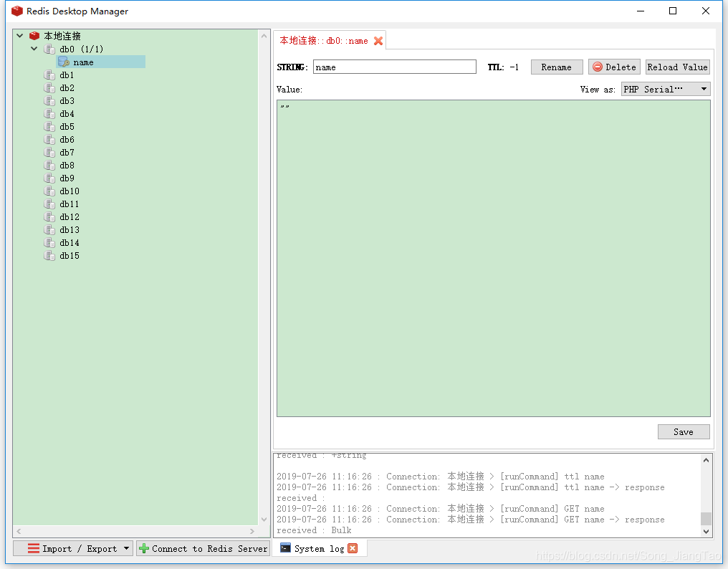Screen dimensions: 728x569
Task: Click the db13 database icon
Action: point(49,229)
